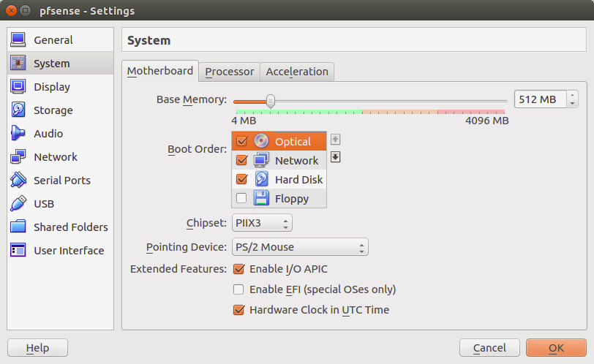Uncheck Network in boot order
The image size is (594, 364).
tap(241, 160)
